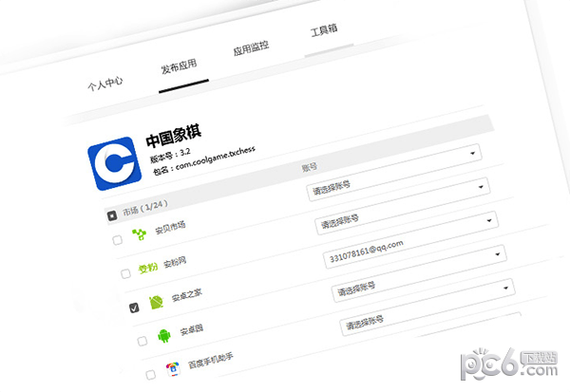Screen dimensions: 570x392
Task: Click the 安贝市场 market name
Action: click(x=170, y=228)
